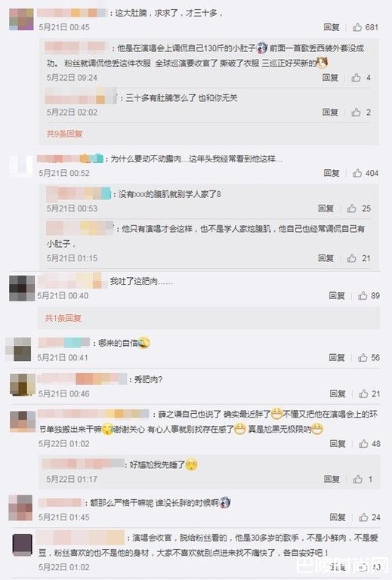392x580 pixels.
Task: Like the comment with 404 likes
Action: point(357,173)
